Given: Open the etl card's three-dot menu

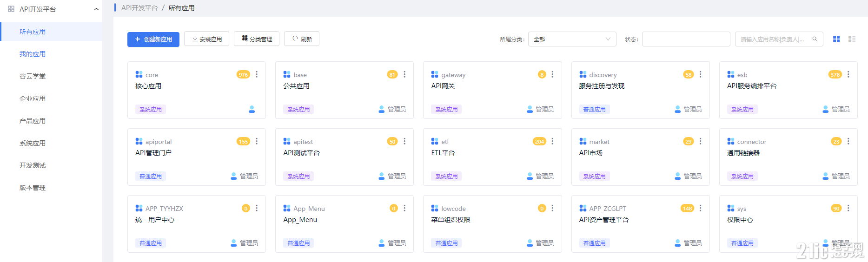Looking at the screenshot, I should click(x=552, y=141).
